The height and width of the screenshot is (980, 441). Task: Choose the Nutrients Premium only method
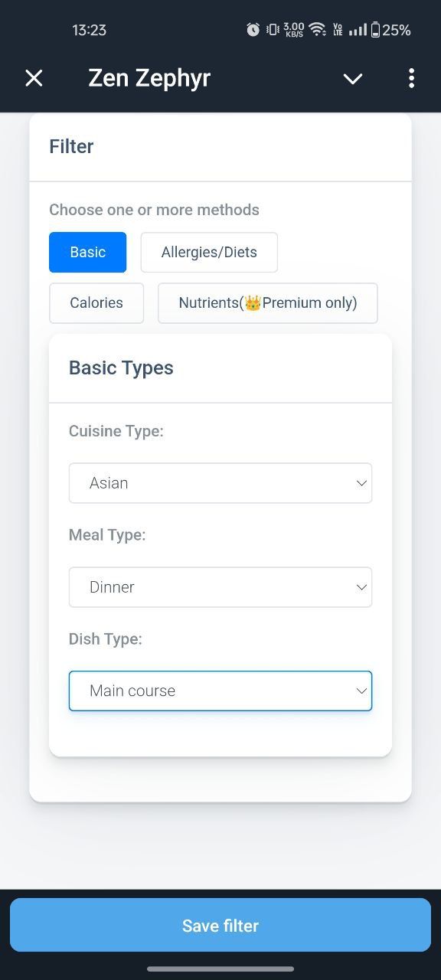(x=268, y=303)
